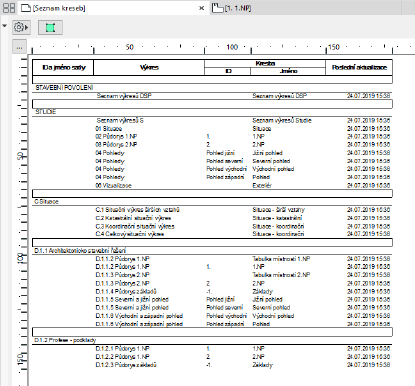Screen dimensions: 415x386
Task: Select 'Základy' name in the D.1.1.4 row
Action: coord(262,291)
